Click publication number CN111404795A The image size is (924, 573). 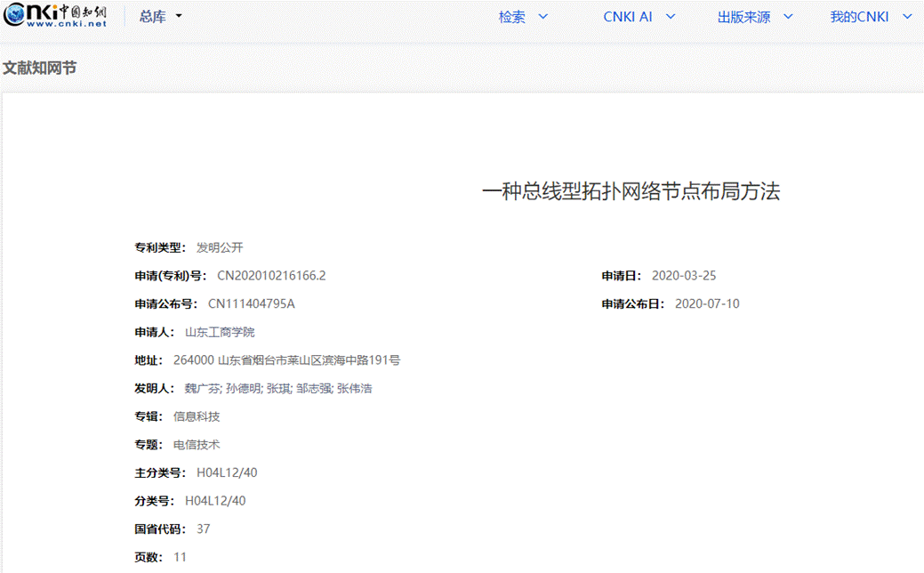(x=251, y=303)
